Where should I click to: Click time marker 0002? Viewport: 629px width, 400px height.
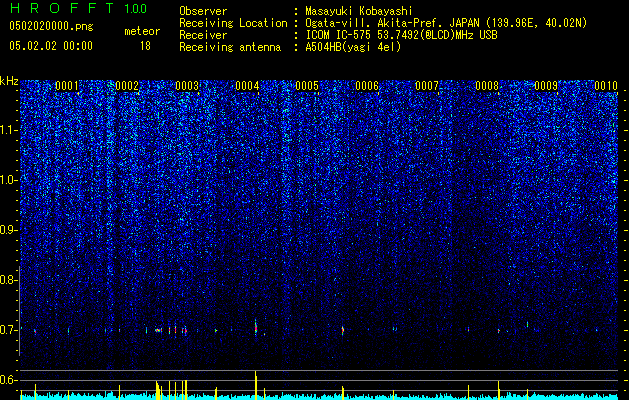tap(127, 85)
